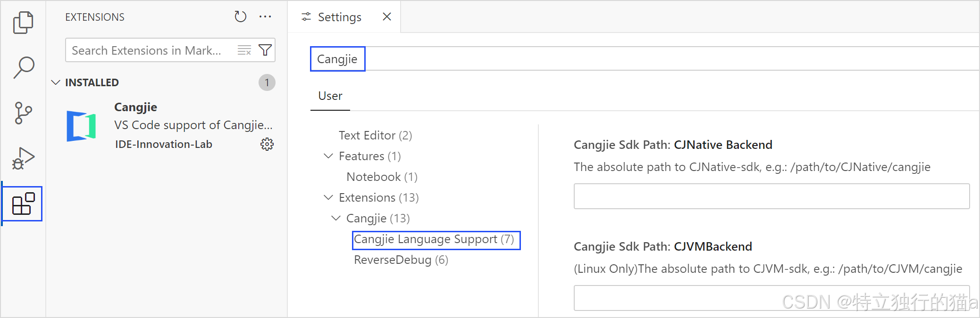Select Notebook (1) settings category
This screenshot has width=980, height=318.
pos(382,177)
